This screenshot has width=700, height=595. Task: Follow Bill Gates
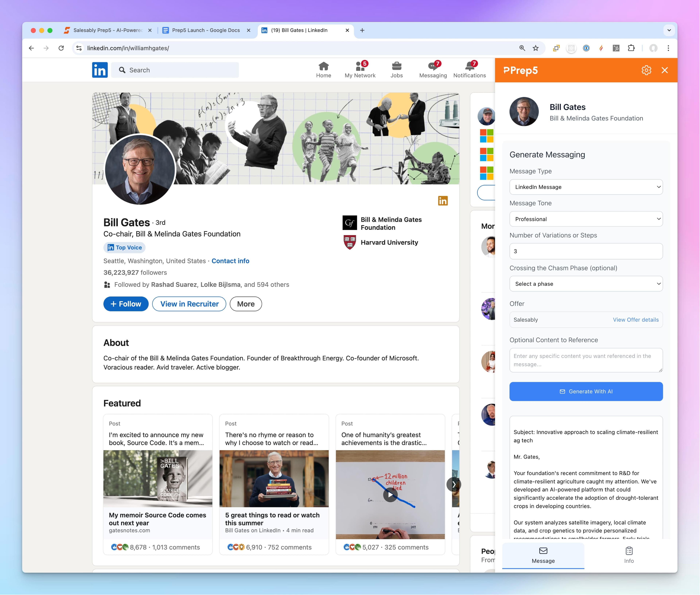(126, 304)
